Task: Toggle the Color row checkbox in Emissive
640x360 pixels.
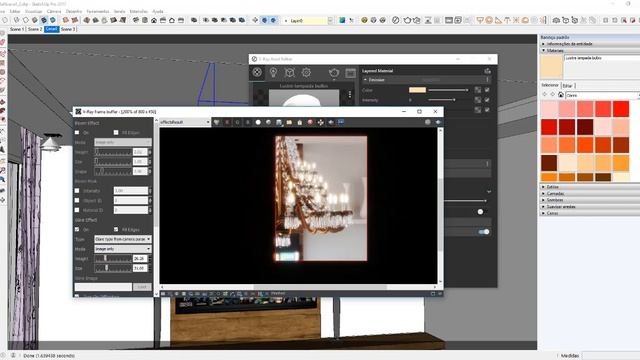Action: [487, 90]
